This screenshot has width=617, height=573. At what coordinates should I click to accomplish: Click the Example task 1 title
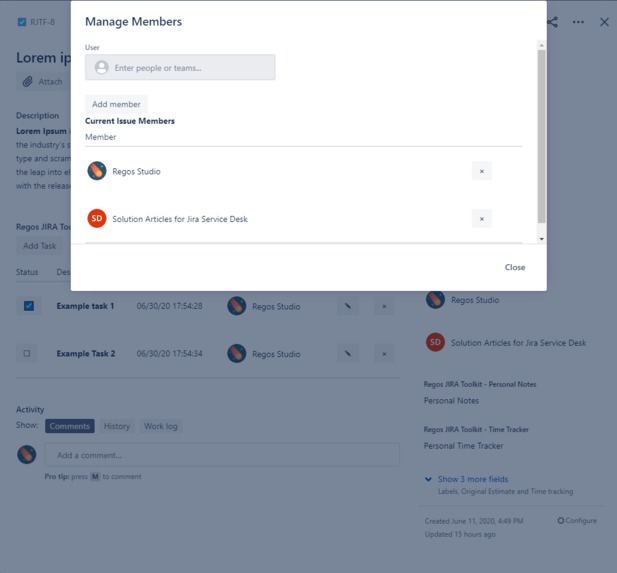tap(85, 306)
